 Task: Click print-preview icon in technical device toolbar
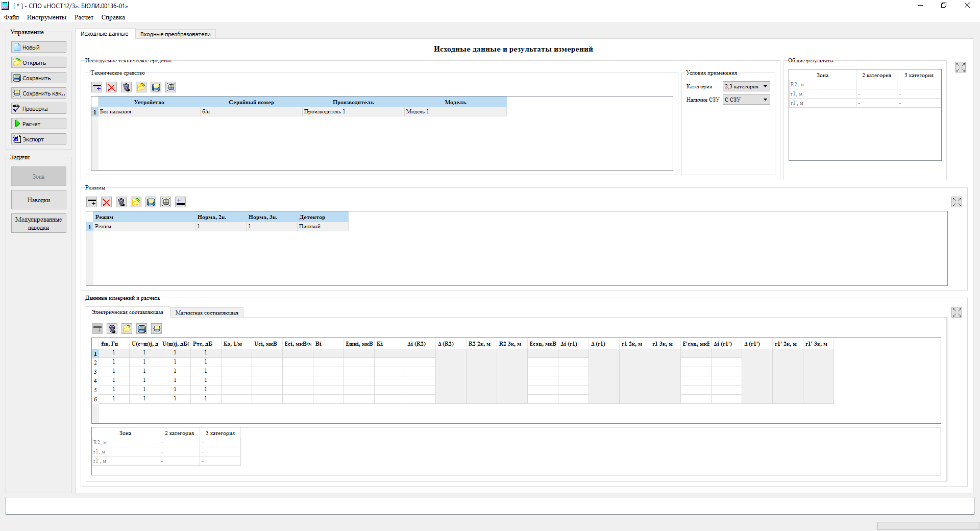pyautogui.click(x=171, y=87)
